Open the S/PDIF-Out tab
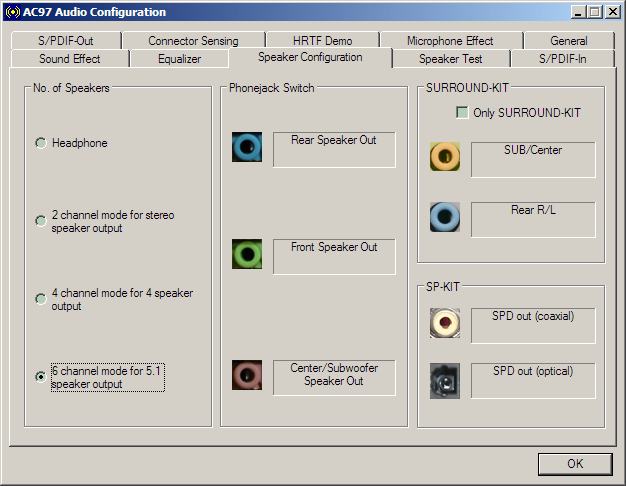The width and height of the screenshot is (626, 486). 66,40
